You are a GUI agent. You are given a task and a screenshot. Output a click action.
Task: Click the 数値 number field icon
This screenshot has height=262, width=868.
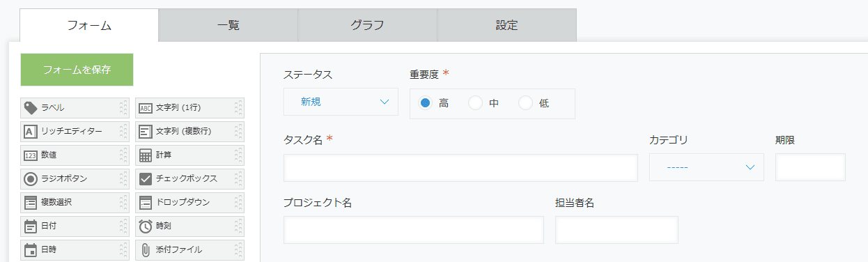[30, 155]
